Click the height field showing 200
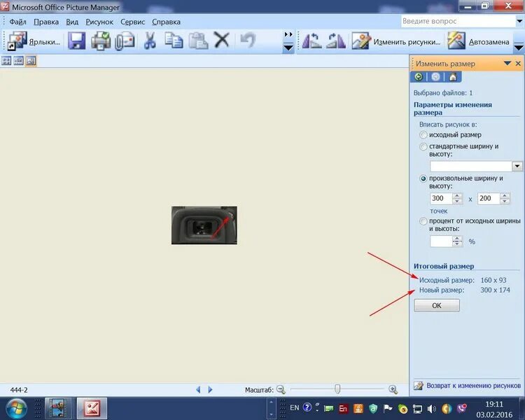The height and width of the screenshot is (420, 525). pos(489,198)
